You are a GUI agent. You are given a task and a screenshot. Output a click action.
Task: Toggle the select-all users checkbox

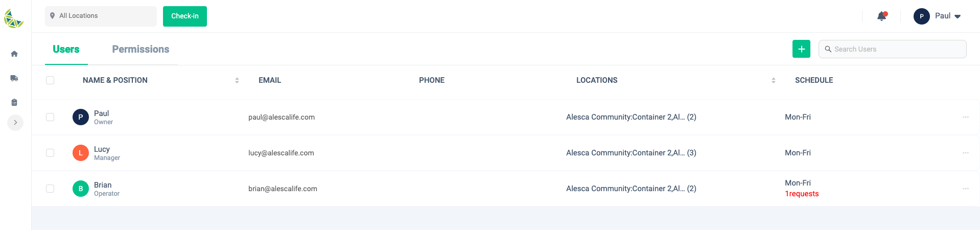[x=50, y=80]
